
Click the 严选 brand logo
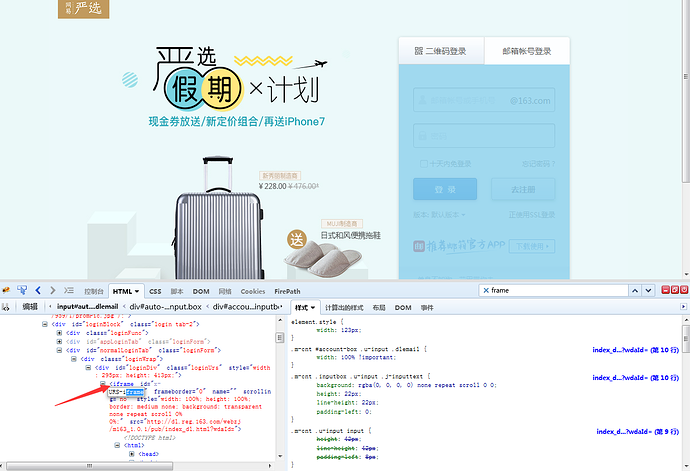pyautogui.click(x=84, y=8)
